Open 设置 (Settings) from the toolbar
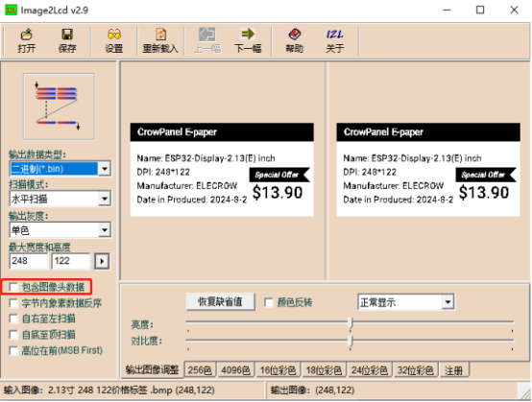Viewport: 532px width, 402px height. [x=114, y=40]
